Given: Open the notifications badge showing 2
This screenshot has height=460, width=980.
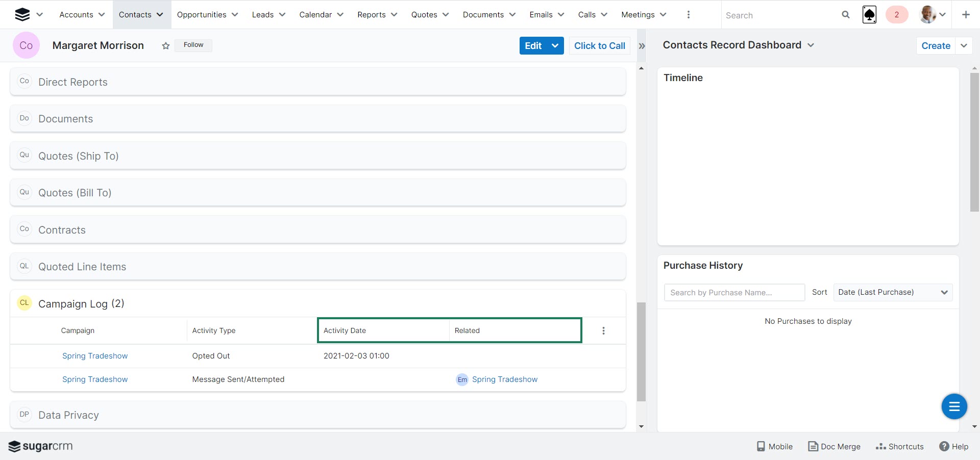Looking at the screenshot, I should (x=896, y=15).
